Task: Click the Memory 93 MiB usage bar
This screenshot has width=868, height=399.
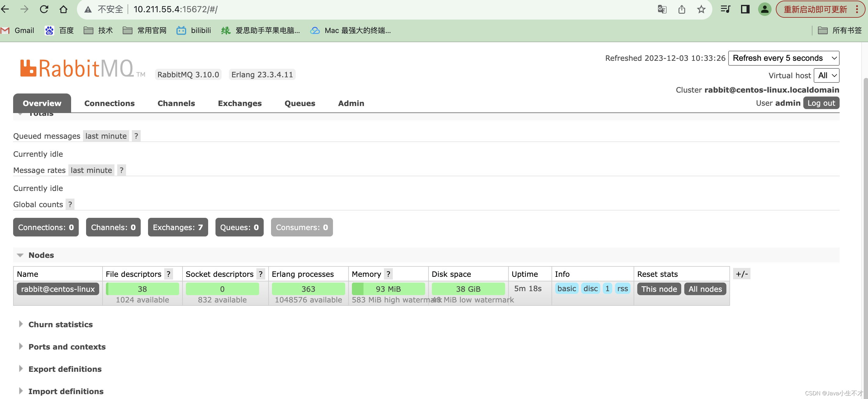Action: pyautogui.click(x=388, y=289)
